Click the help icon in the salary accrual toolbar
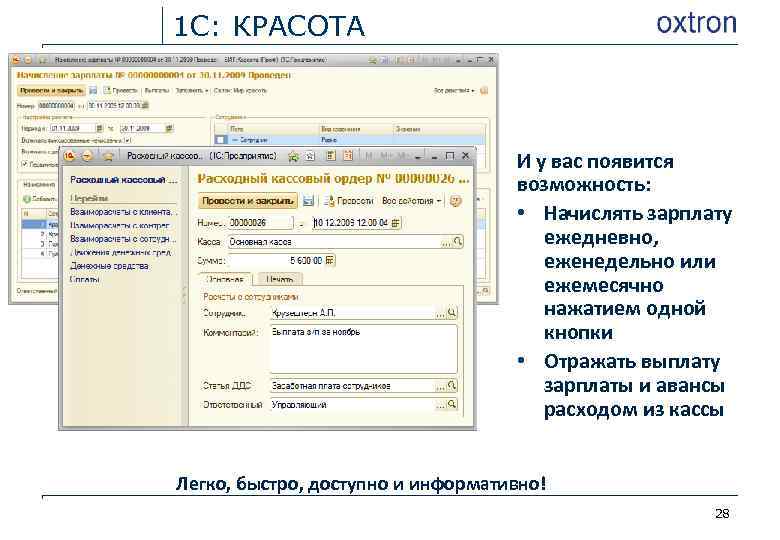This screenshot has height=540, width=780. pyautogui.click(x=484, y=90)
